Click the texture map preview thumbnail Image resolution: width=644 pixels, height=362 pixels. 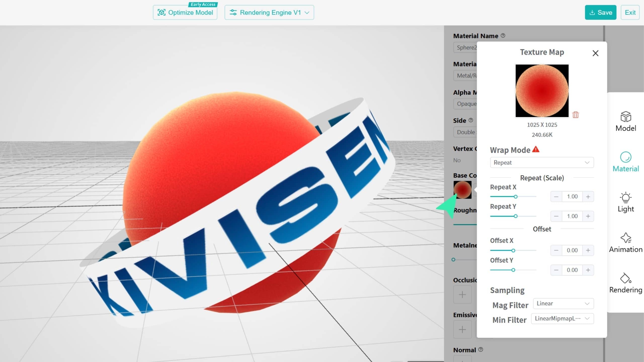point(542,91)
